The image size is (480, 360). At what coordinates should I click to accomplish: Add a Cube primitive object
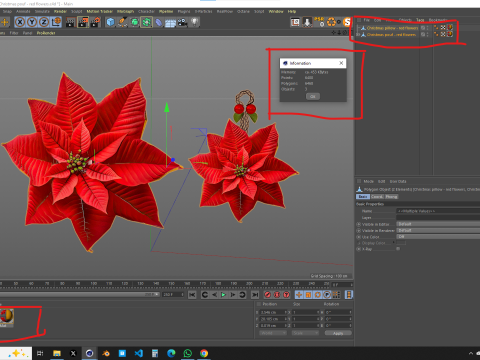click(x=110, y=22)
